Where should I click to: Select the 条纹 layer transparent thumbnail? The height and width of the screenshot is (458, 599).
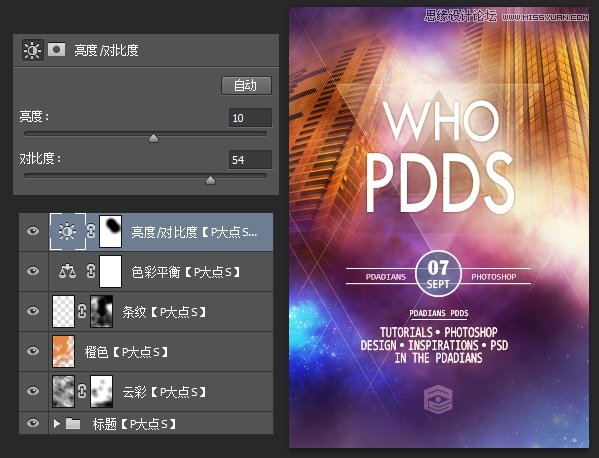[x=63, y=311]
